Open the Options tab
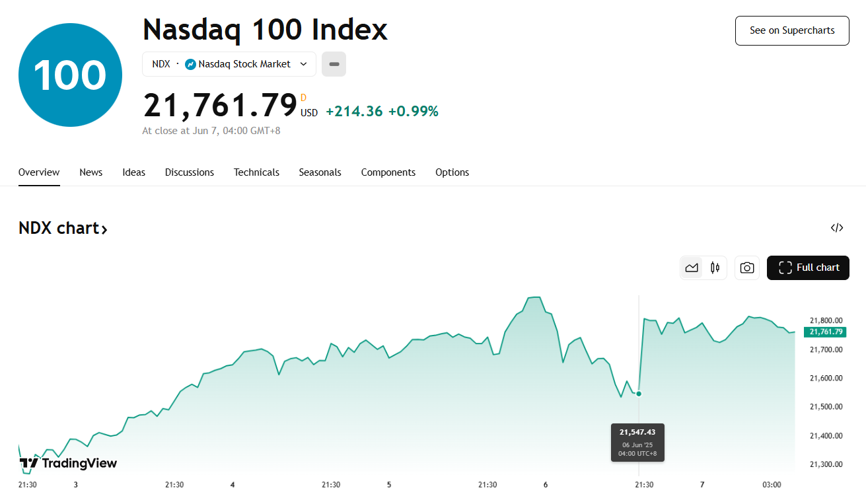 point(452,172)
